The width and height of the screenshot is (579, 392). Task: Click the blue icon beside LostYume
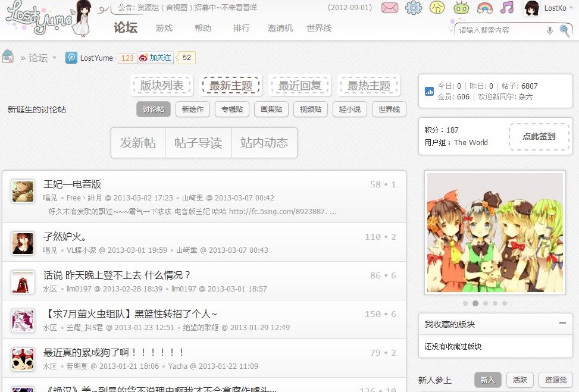point(71,58)
